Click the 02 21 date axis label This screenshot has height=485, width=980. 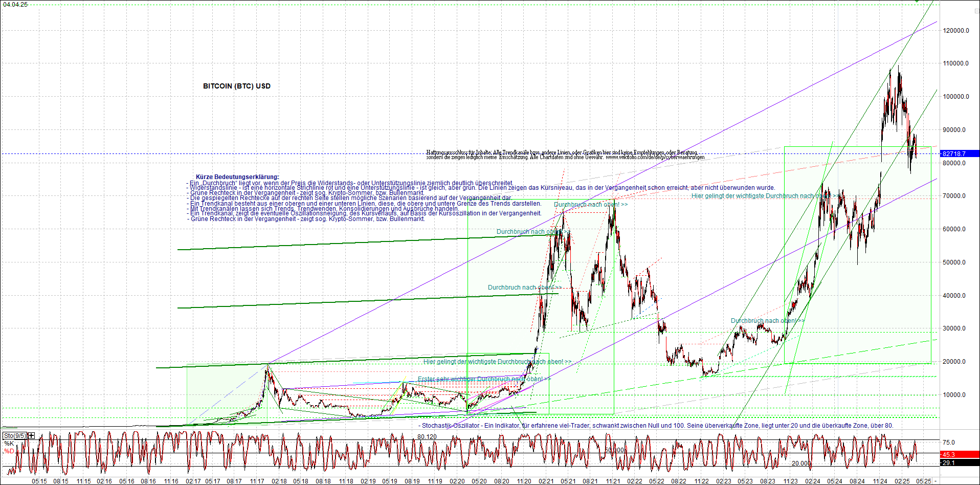pos(546,481)
